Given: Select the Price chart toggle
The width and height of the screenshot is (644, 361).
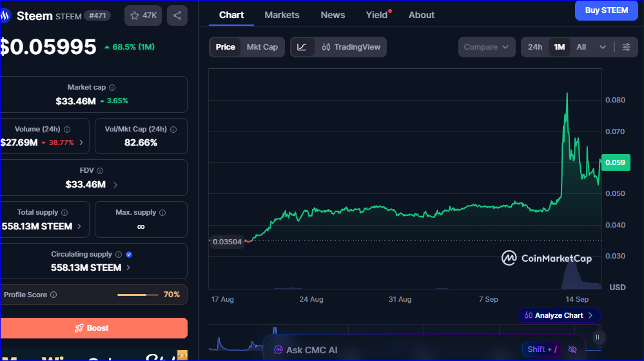Looking at the screenshot, I should click(225, 47).
